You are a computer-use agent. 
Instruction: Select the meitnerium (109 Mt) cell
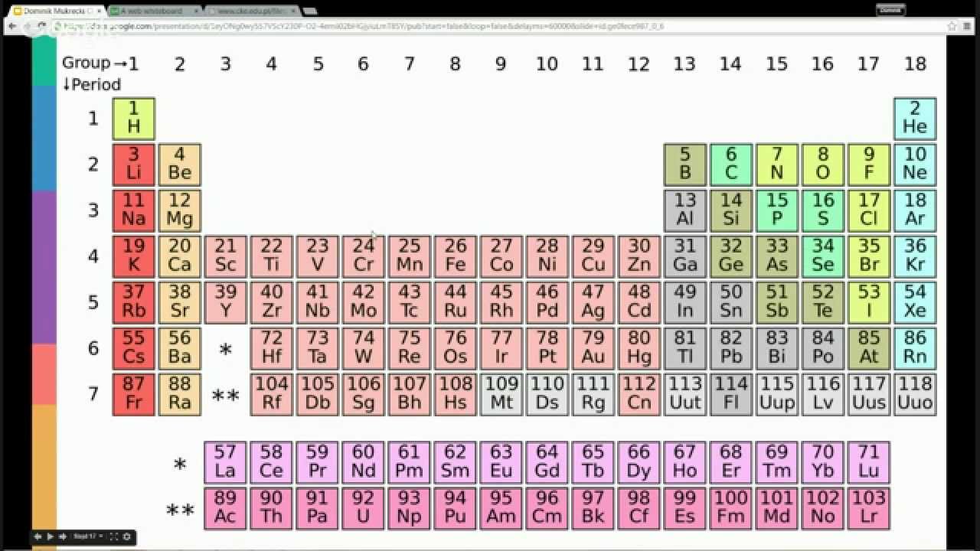click(501, 394)
